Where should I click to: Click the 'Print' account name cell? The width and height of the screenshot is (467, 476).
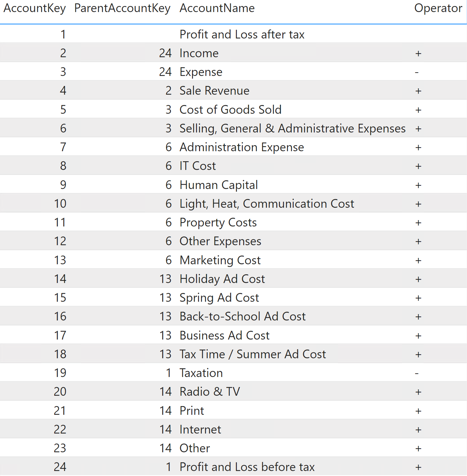[x=192, y=411]
